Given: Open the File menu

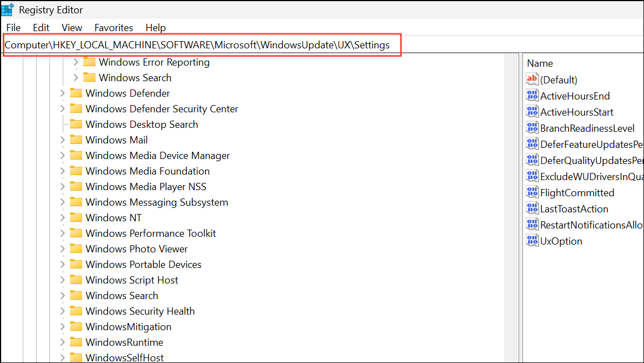Looking at the screenshot, I should (13, 28).
